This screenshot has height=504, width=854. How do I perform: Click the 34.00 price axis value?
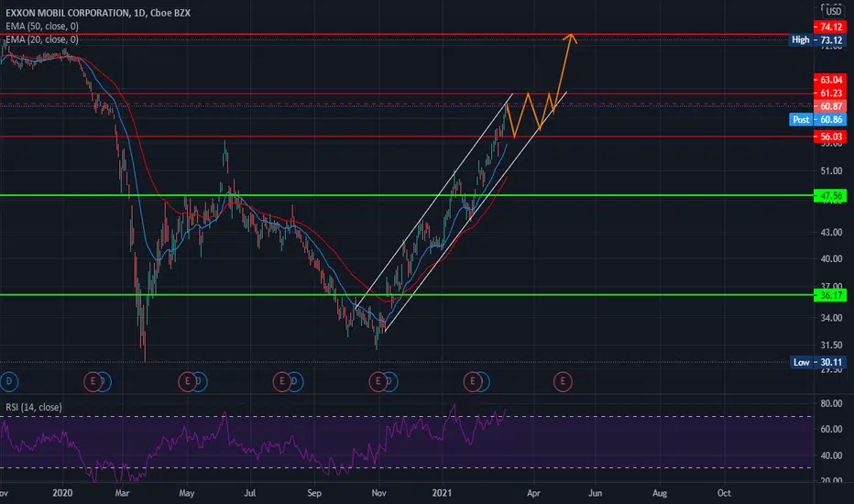coord(831,318)
